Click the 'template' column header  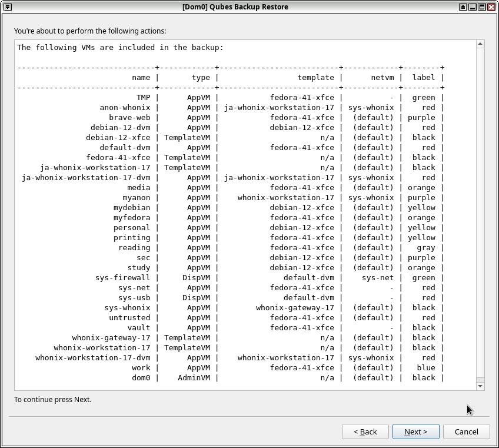[315, 78]
